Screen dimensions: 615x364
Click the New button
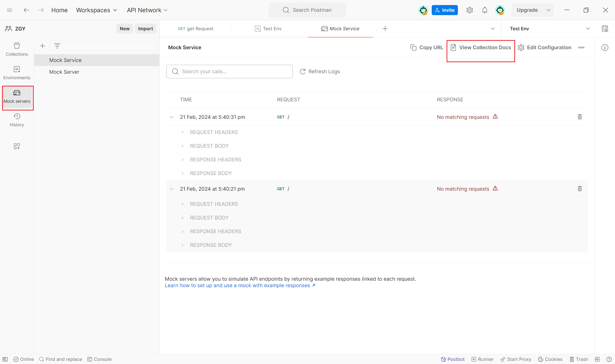[x=124, y=29]
